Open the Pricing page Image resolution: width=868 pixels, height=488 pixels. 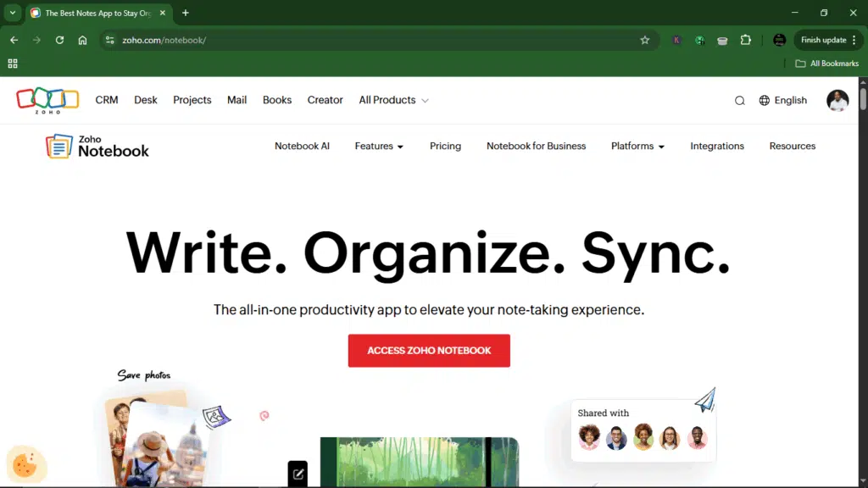click(x=446, y=146)
